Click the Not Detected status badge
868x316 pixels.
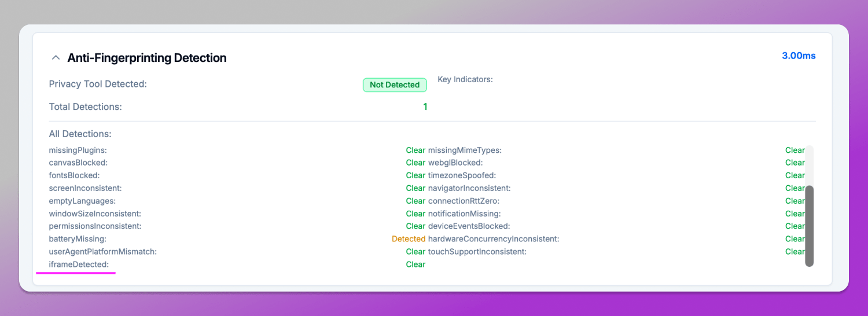click(x=395, y=85)
